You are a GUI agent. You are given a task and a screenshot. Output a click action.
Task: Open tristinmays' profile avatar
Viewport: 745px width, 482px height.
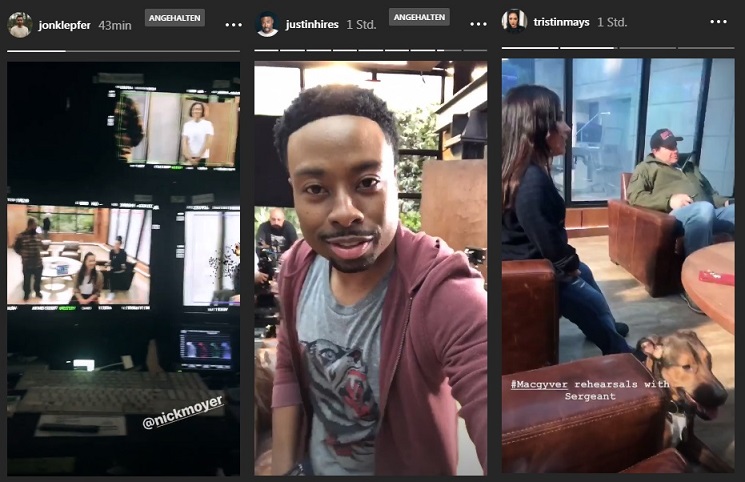tap(515, 22)
